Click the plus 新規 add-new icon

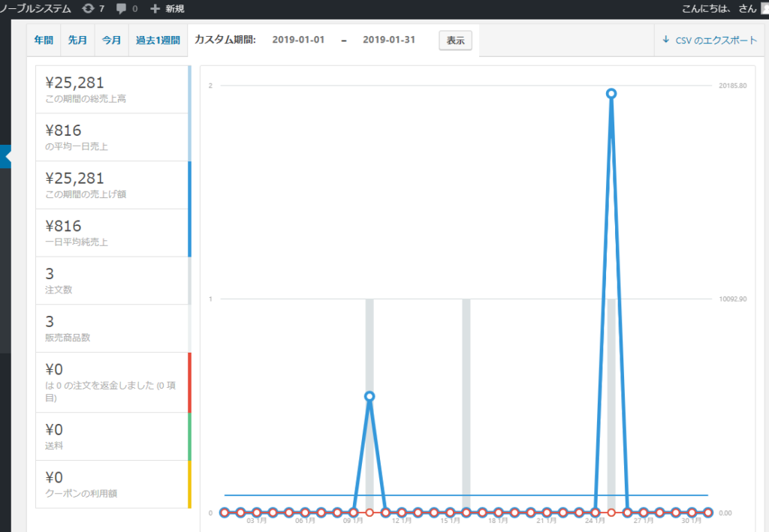click(x=155, y=9)
